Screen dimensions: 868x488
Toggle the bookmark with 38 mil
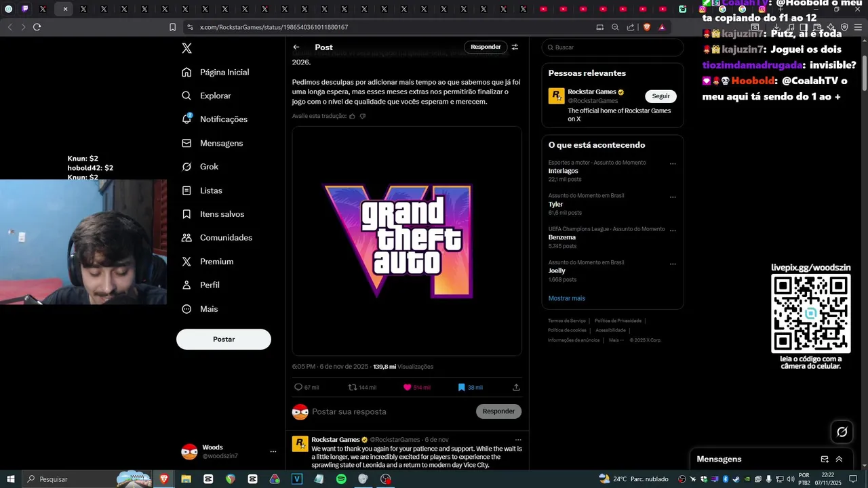pos(461,387)
